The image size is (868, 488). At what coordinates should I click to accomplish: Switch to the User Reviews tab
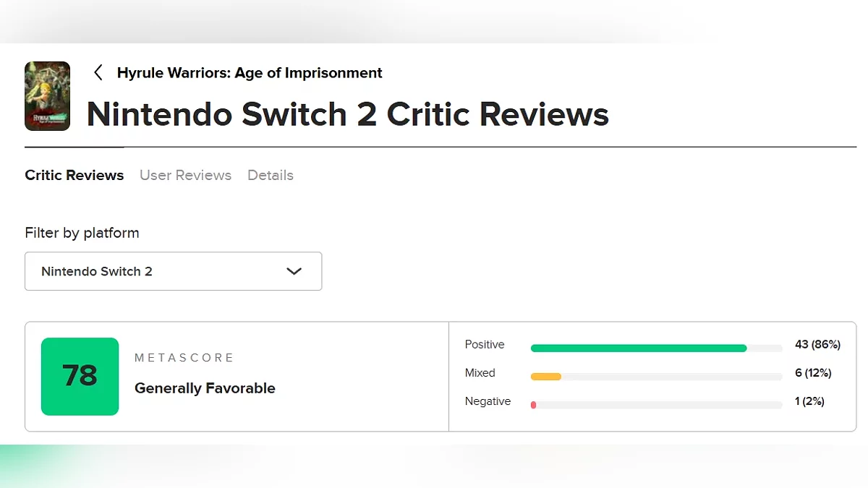coord(185,175)
